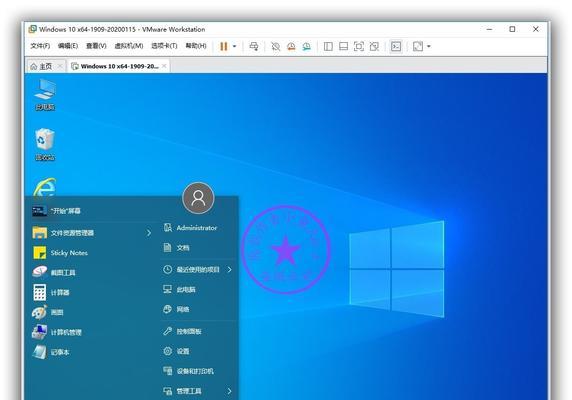Click the Unity mode toolbar icon
572x400 pixels.
374,46
